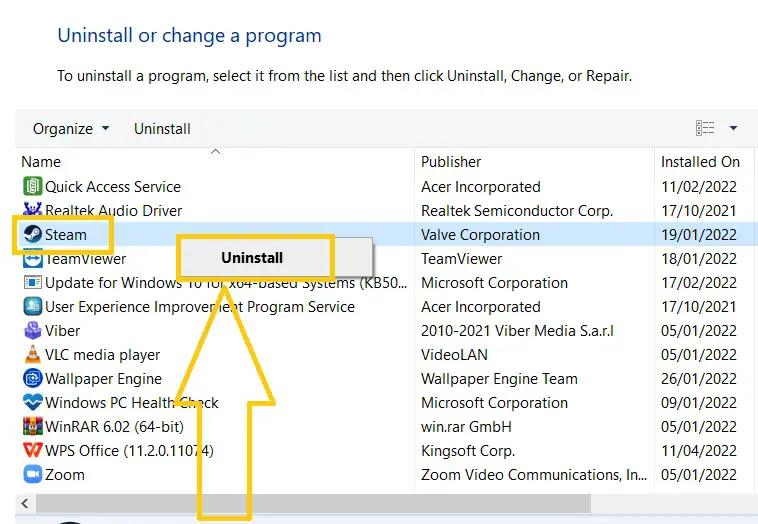Sort by the Name column header
The height and width of the screenshot is (524, 758).
point(41,161)
